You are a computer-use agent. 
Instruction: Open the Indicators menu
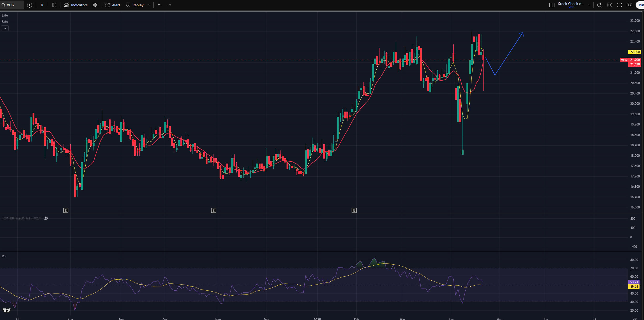tap(76, 5)
